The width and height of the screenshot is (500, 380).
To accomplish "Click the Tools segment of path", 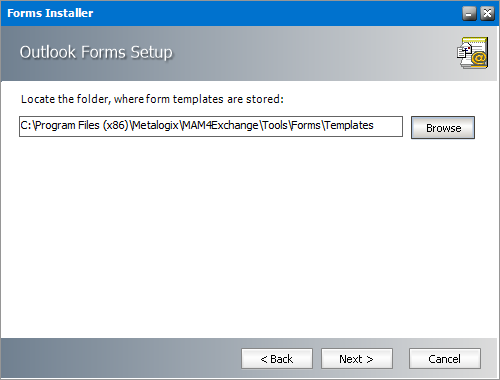I will coord(275,126).
